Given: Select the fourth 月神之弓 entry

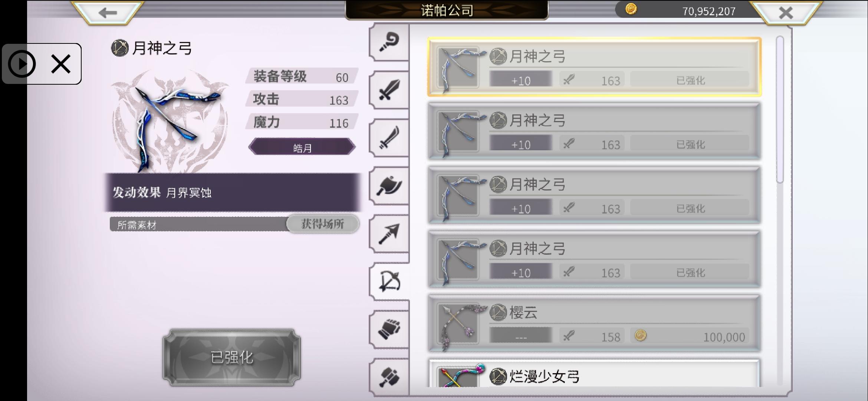Looking at the screenshot, I should click(x=594, y=259).
